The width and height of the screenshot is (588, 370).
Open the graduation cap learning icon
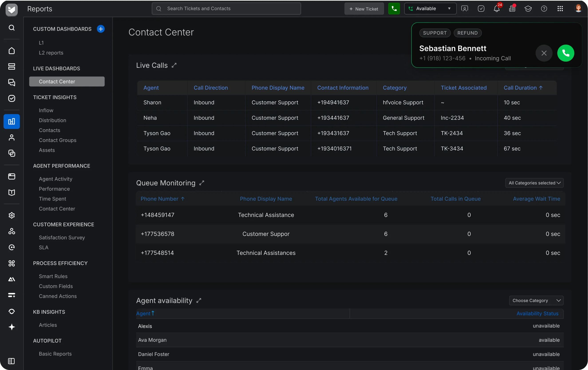[x=528, y=8]
